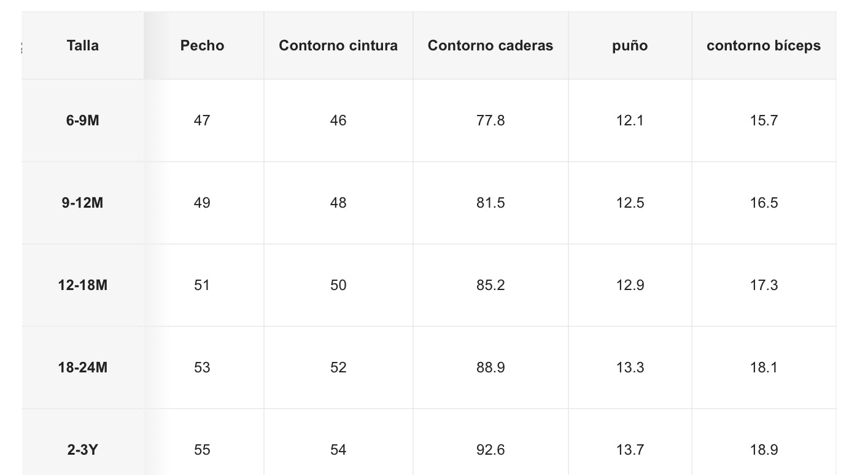Click the Talla column header
This screenshot has height=475, width=868.
click(83, 45)
